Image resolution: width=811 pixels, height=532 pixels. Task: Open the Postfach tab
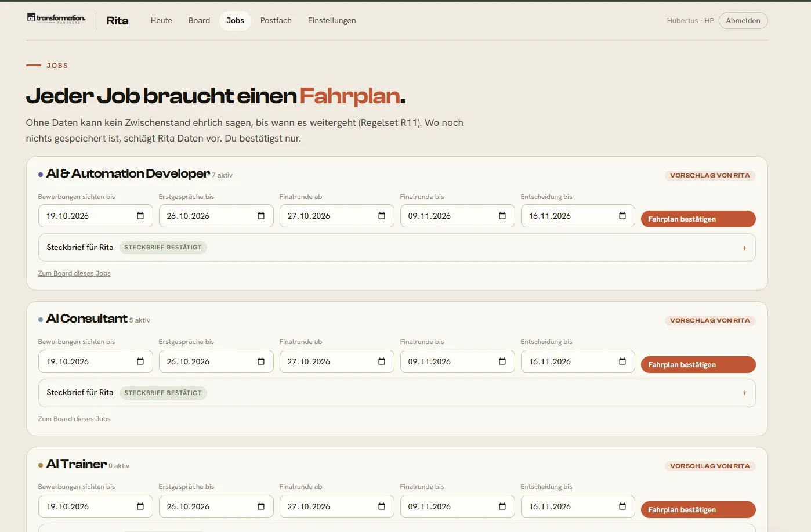[276, 20]
